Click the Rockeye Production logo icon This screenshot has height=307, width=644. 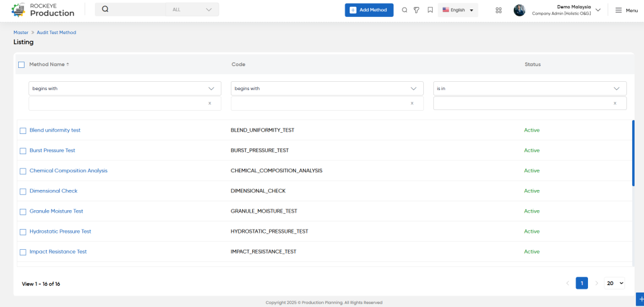[x=18, y=9]
